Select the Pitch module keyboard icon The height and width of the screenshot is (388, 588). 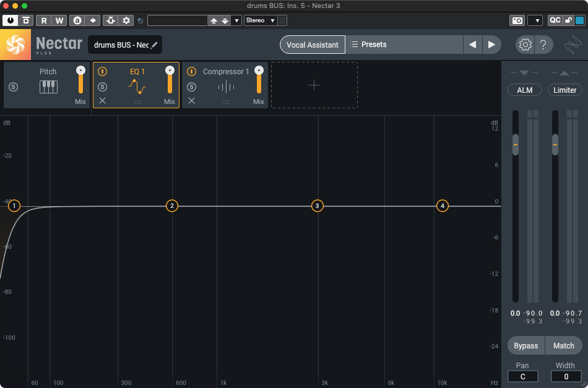tap(48, 87)
